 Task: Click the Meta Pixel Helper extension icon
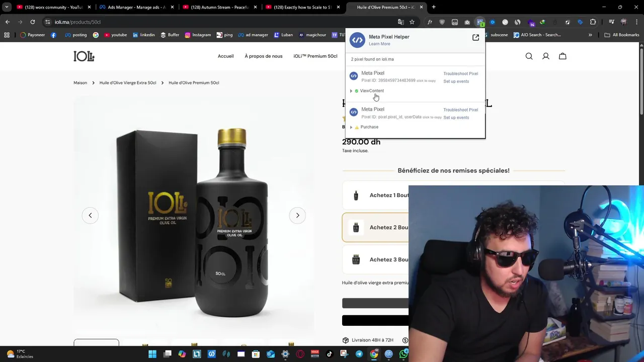[480, 22]
